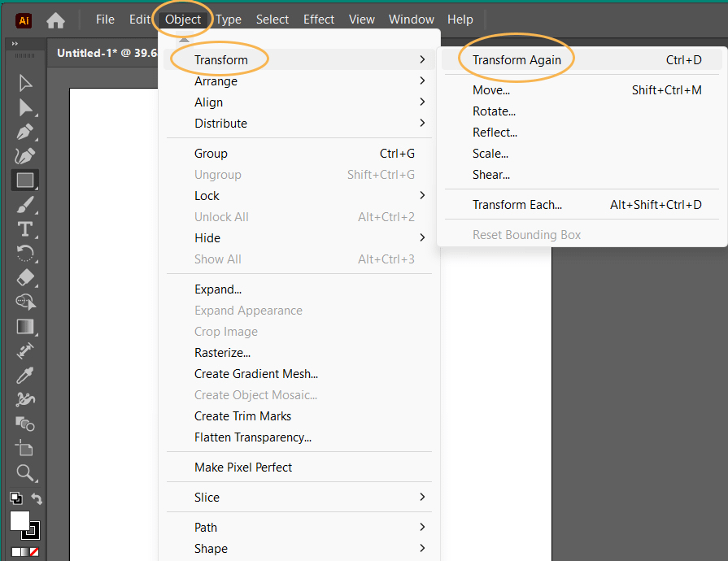Choose Transform Again from submenu
This screenshot has height=561, width=728.
[x=517, y=60]
